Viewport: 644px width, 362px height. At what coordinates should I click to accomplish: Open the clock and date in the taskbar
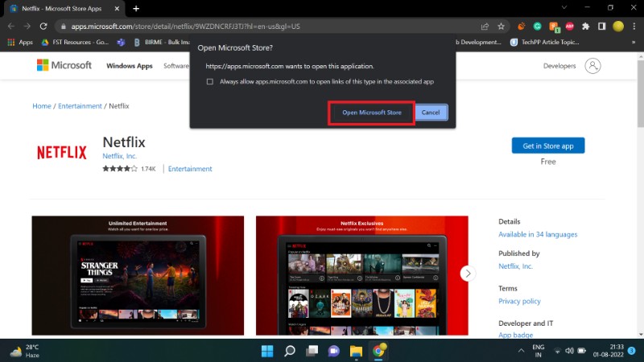(609, 351)
